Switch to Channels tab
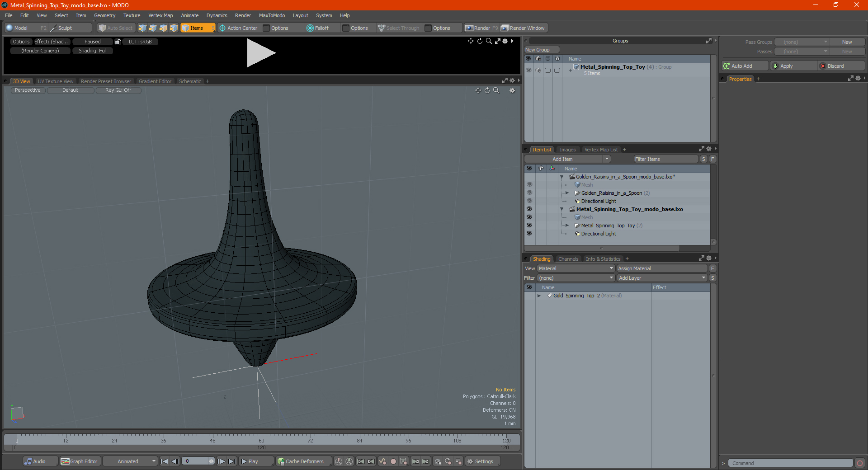 [x=568, y=259]
